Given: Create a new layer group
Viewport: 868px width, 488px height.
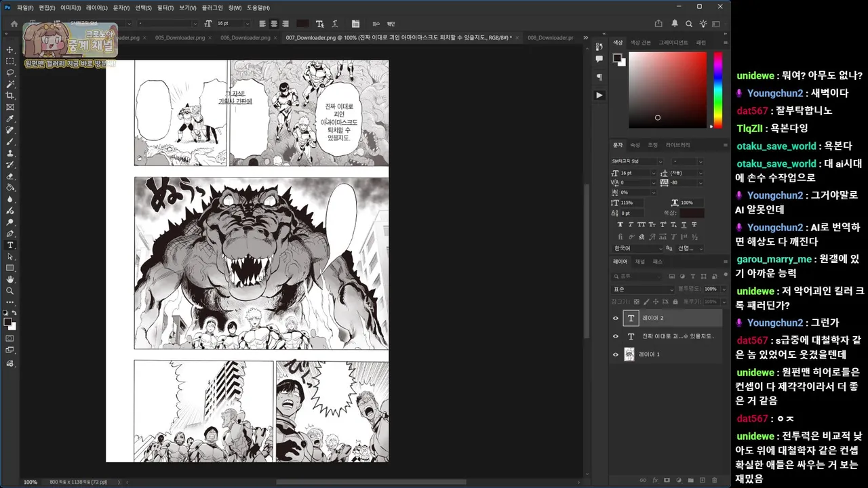Looking at the screenshot, I should point(690,480).
